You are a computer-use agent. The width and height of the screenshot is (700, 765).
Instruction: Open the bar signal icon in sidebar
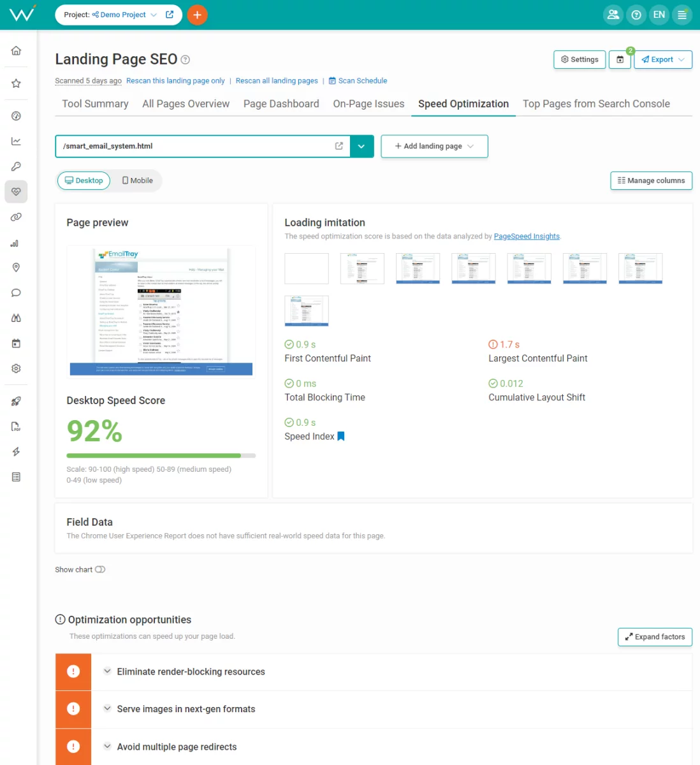pyautogui.click(x=16, y=243)
